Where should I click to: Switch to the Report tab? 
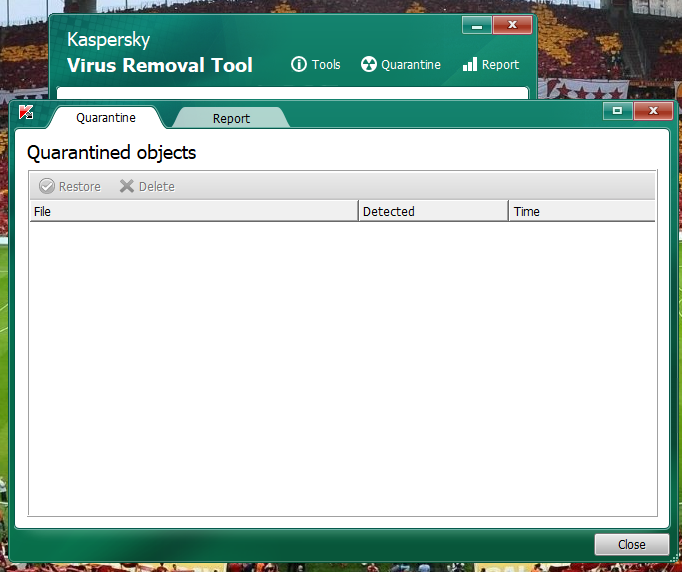click(231, 118)
